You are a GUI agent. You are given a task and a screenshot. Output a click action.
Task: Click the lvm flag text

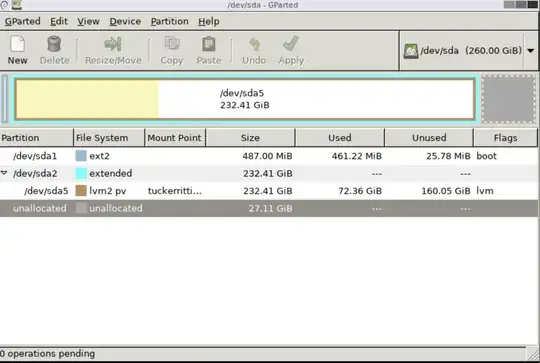point(485,191)
